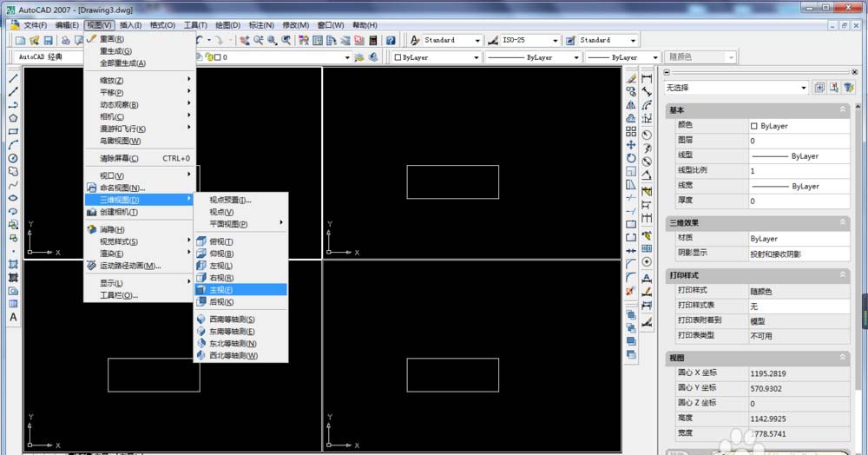The image size is (868, 455).
Task: Select the Polygon draw tool
Action: (x=13, y=118)
